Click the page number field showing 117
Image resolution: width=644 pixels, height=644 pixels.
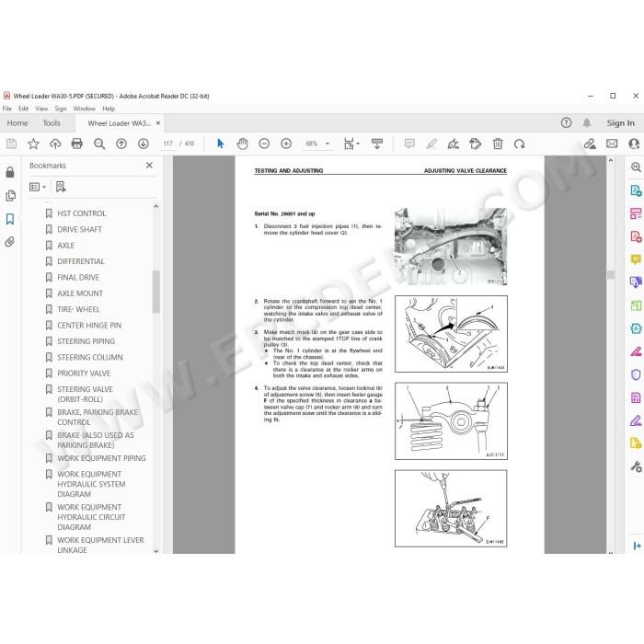(168, 144)
